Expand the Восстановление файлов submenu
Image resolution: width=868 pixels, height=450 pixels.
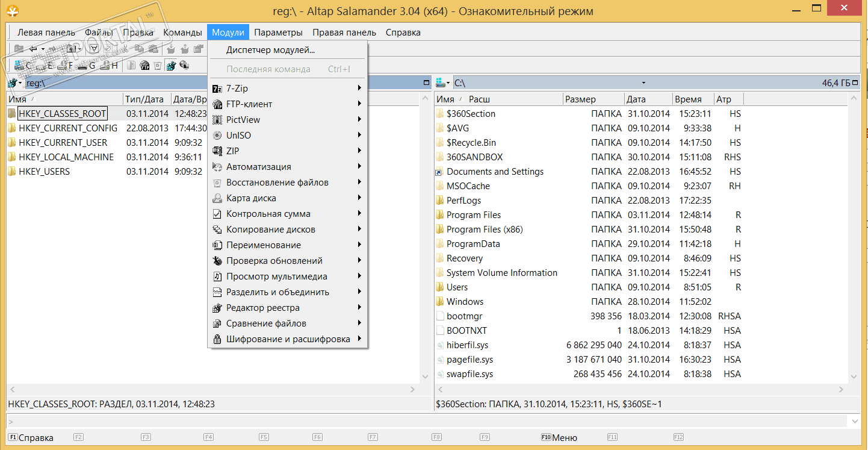(x=288, y=182)
